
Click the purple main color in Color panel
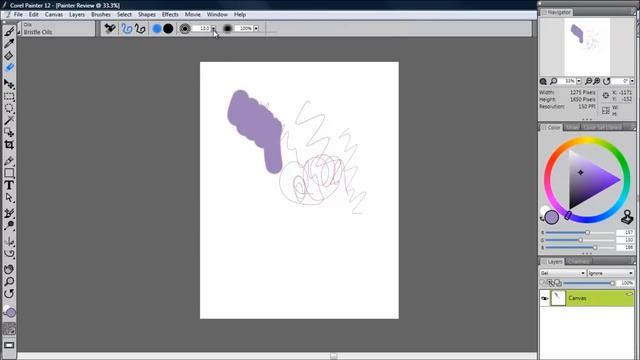coord(552,217)
